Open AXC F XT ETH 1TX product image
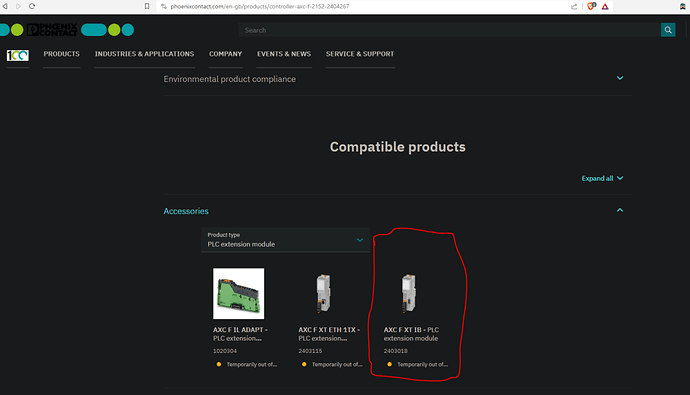The image size is (690, 395). [x=324, y=293]
